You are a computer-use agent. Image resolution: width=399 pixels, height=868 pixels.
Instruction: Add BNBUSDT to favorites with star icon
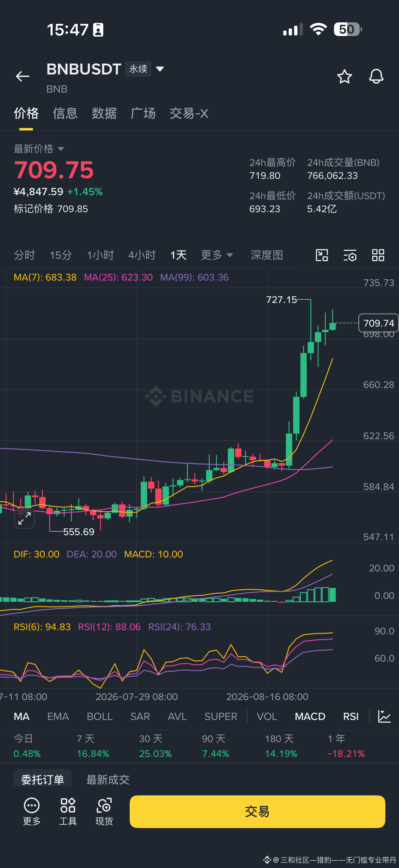click(344, 77)
